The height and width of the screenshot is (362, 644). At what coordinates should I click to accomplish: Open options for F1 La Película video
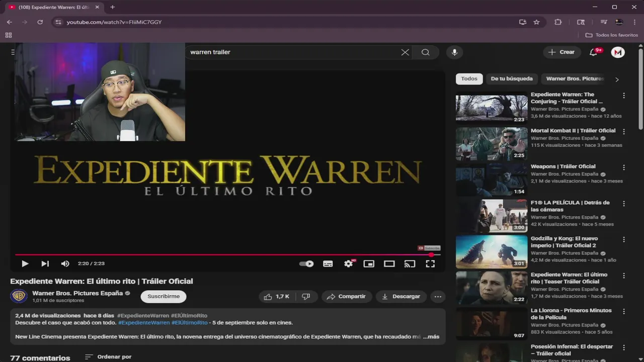point(624,204)
